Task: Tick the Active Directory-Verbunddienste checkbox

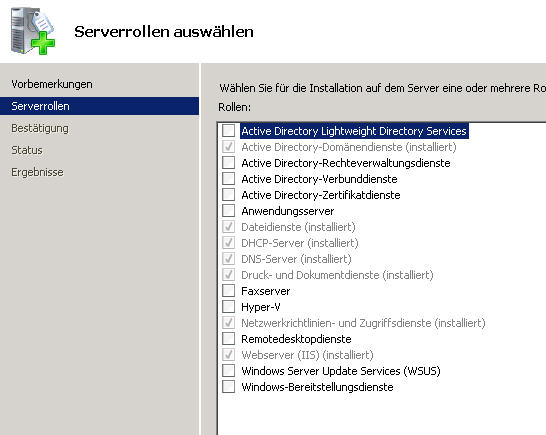Action: (228, 179)
